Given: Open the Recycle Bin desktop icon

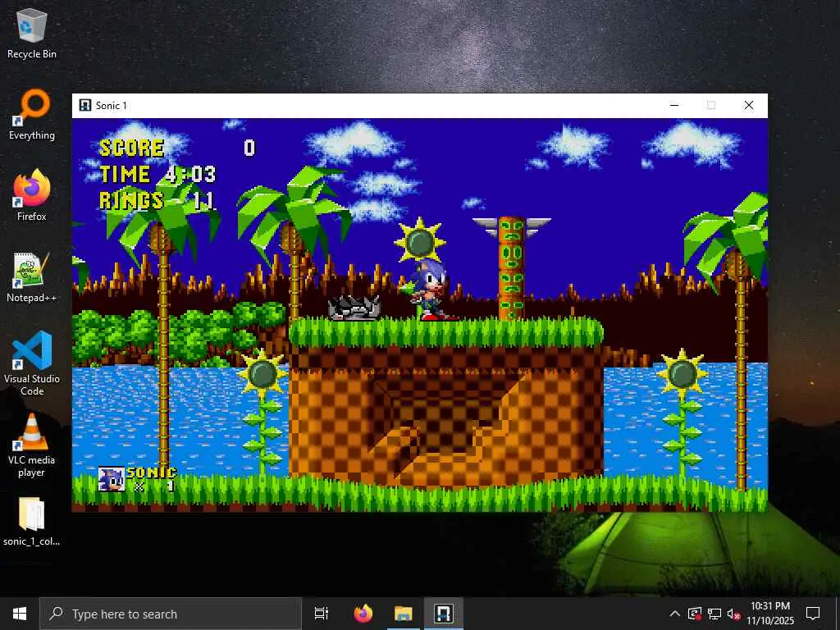Looking at the screenshot, I should pyautogui.click(x=32, y=34).
